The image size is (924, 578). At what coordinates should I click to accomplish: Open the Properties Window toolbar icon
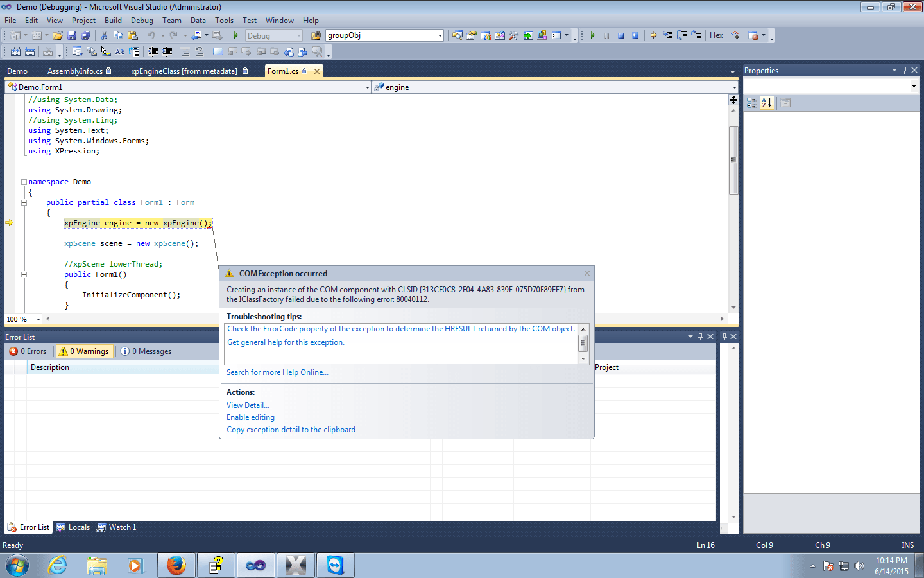472,35
